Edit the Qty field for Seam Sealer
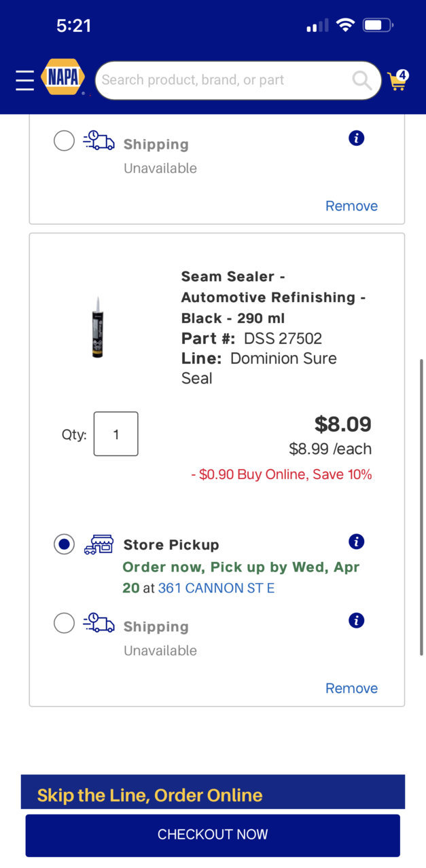Image resolution: width=426 pixels, height=868 pixels. (x=116, y=434)
